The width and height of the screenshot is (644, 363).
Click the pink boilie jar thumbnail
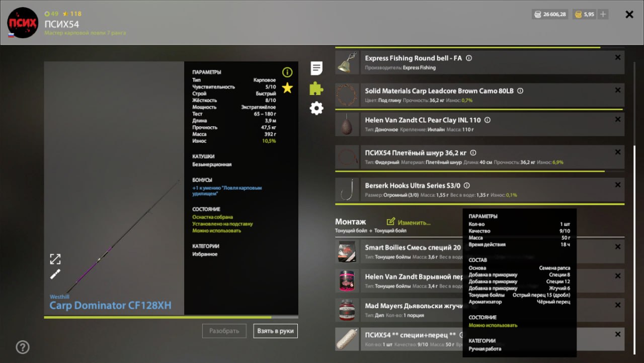tap(347, 281)
